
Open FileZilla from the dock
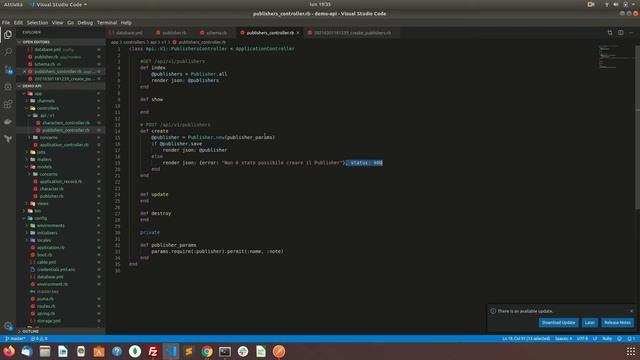153,351
